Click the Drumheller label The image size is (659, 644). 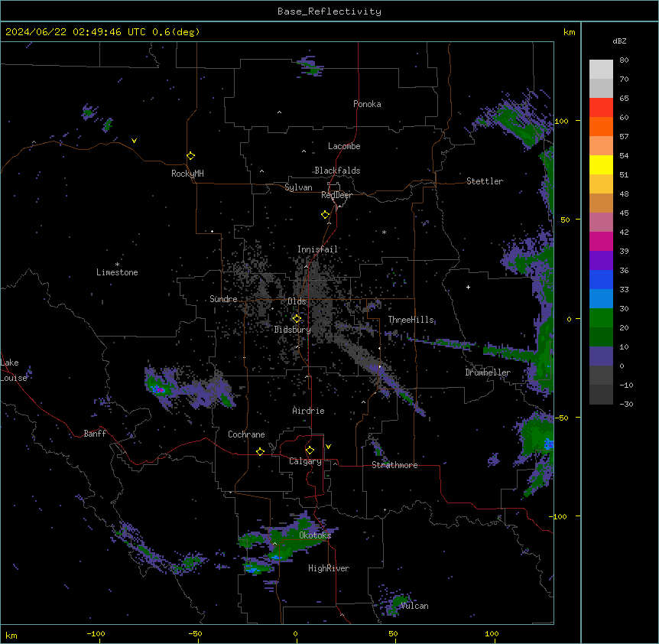[488, 372]
